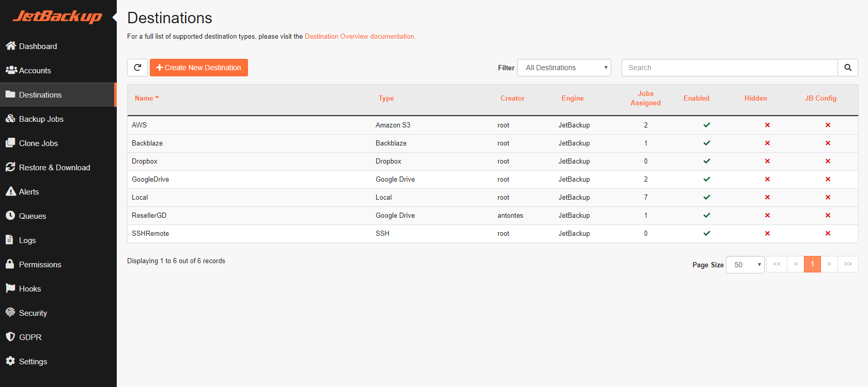Screen dimensions: 868x387
Task: Click the GDPR shield icon
Action: 10,337
